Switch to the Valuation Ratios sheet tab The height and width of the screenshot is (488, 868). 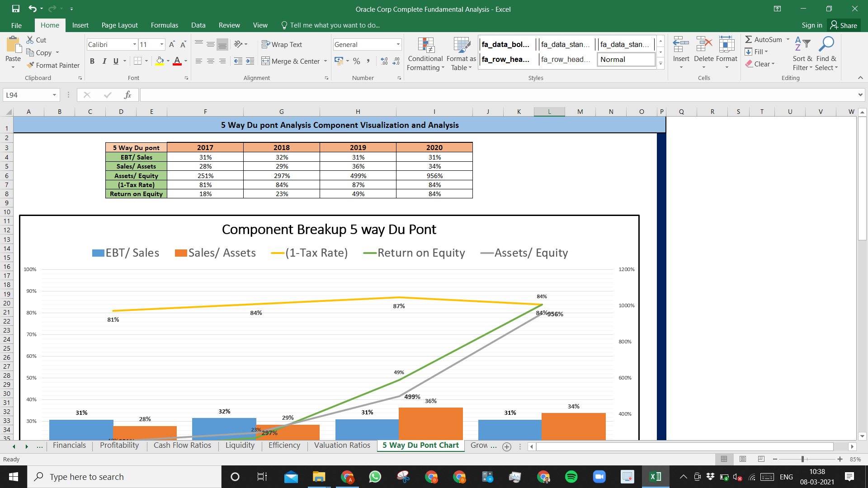point(342,446)
